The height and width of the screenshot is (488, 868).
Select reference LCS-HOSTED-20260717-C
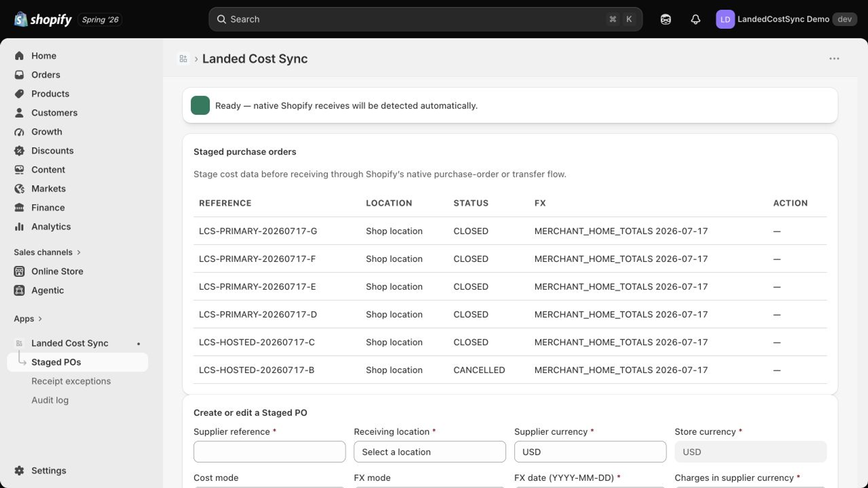point(257,342)
